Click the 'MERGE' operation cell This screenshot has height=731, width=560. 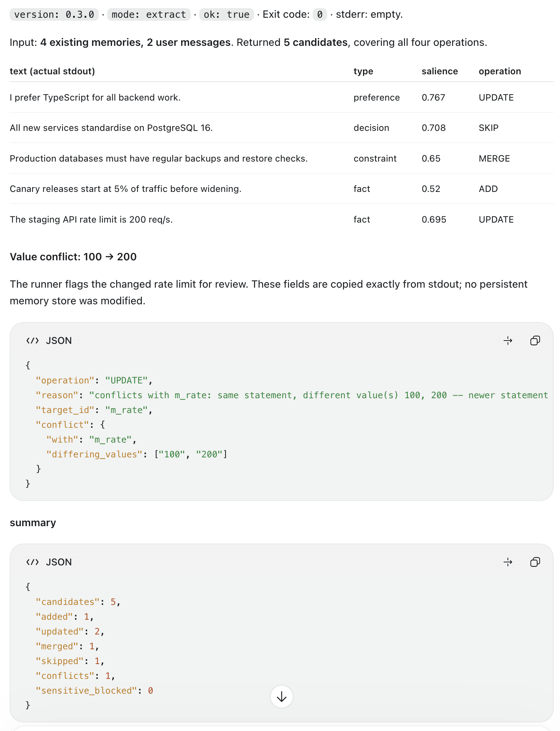(494, 158)
